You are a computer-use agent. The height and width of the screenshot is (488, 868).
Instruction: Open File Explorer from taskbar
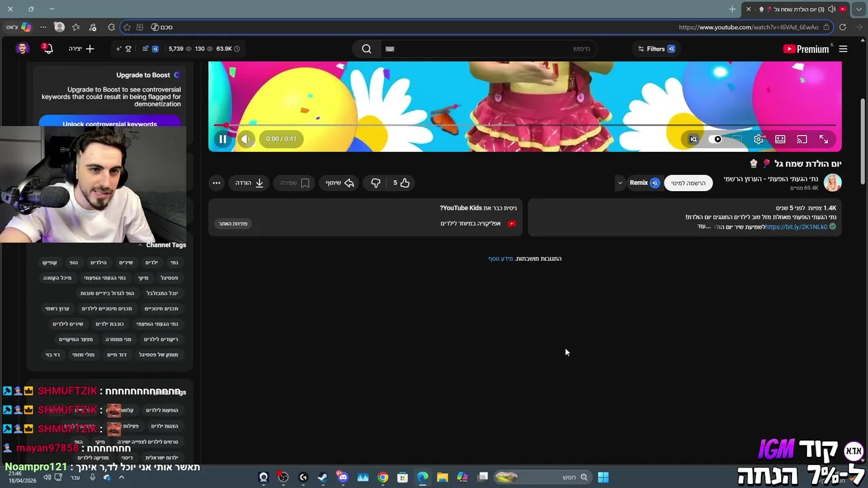442,477
